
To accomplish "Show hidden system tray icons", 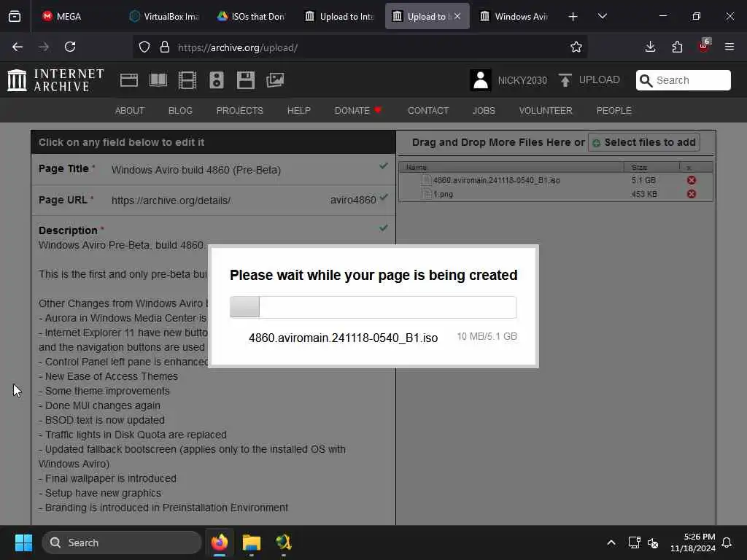I will 611,542.
